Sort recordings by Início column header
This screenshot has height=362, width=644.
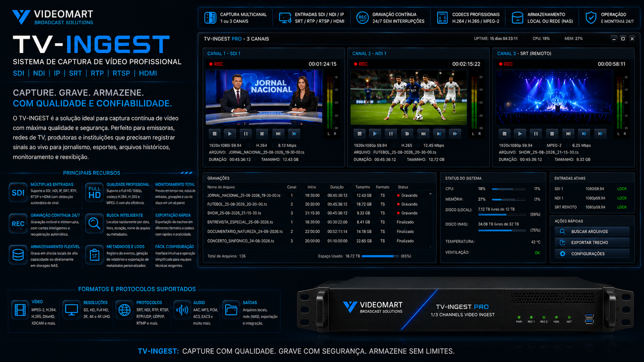(312, 187)
